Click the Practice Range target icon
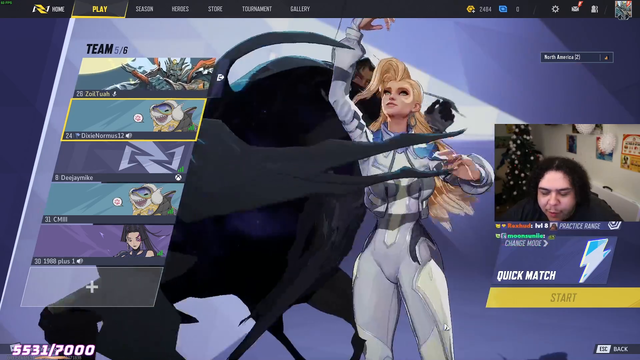 point(614,225)
